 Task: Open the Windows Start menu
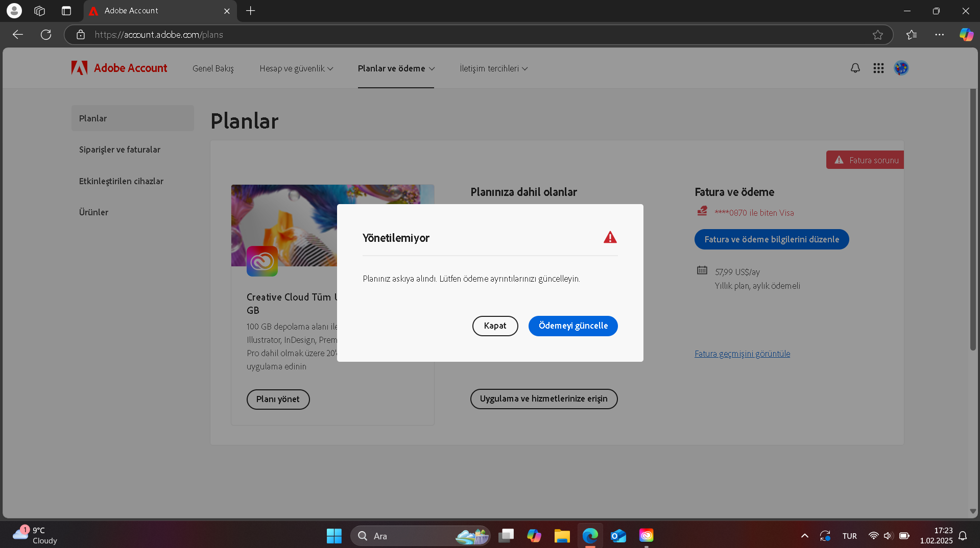click(x=334, y=536)
